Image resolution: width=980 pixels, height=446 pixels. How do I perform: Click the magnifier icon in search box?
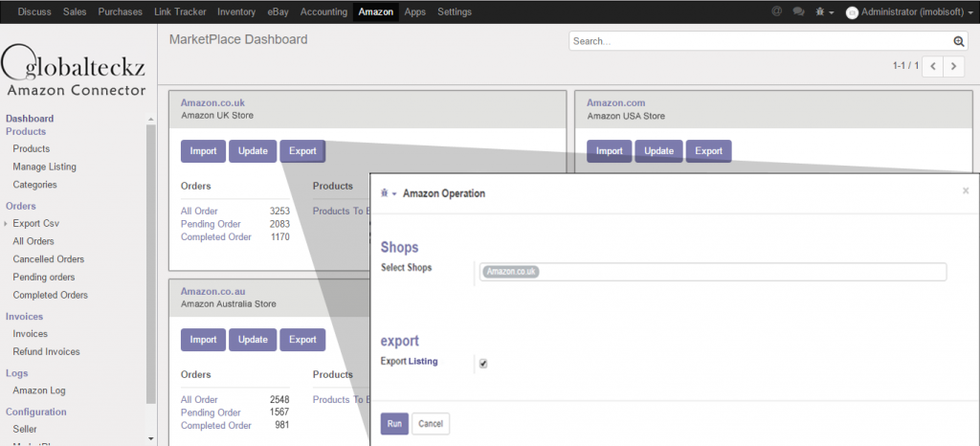[959, 41]
